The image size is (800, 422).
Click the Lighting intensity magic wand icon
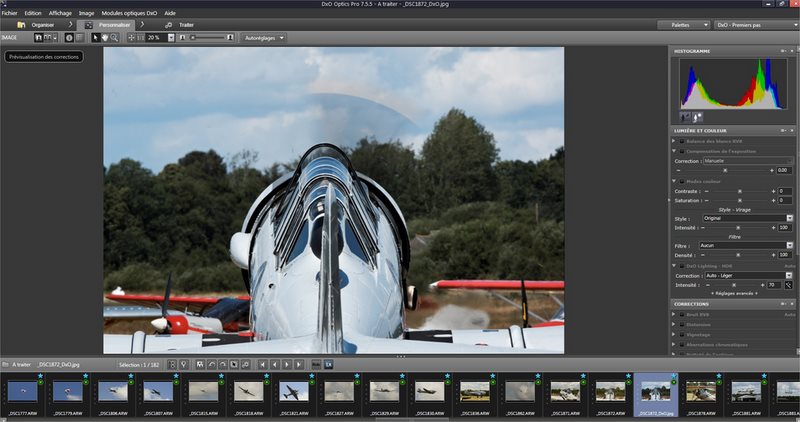click(788, 285)
